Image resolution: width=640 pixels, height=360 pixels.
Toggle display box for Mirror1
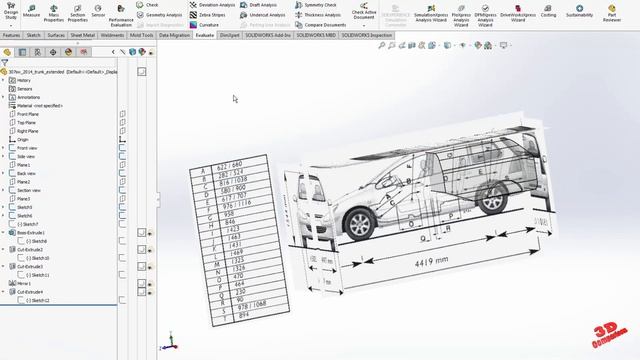pyautogui.click(x=142, y=283)
